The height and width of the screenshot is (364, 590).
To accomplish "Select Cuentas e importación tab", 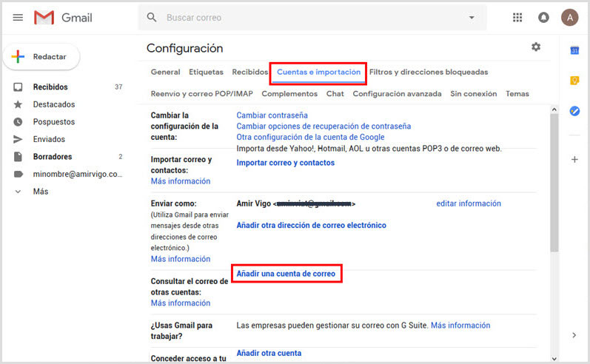I will (318, 73).
